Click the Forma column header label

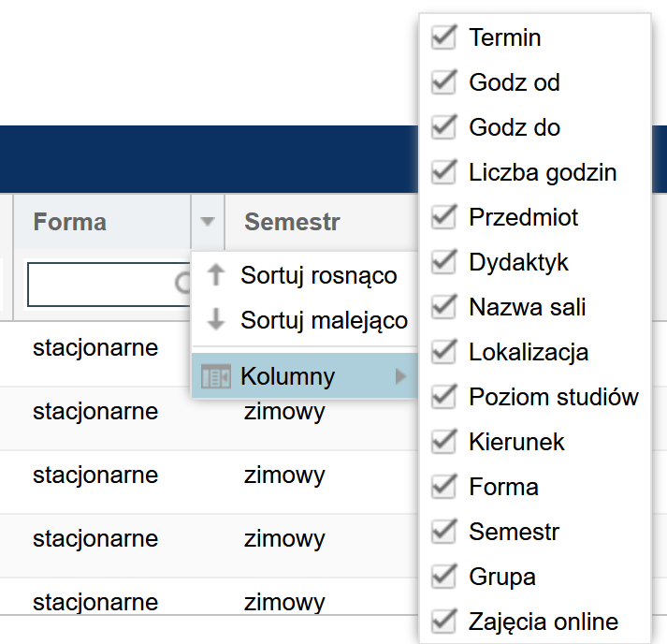coord(70,222)
